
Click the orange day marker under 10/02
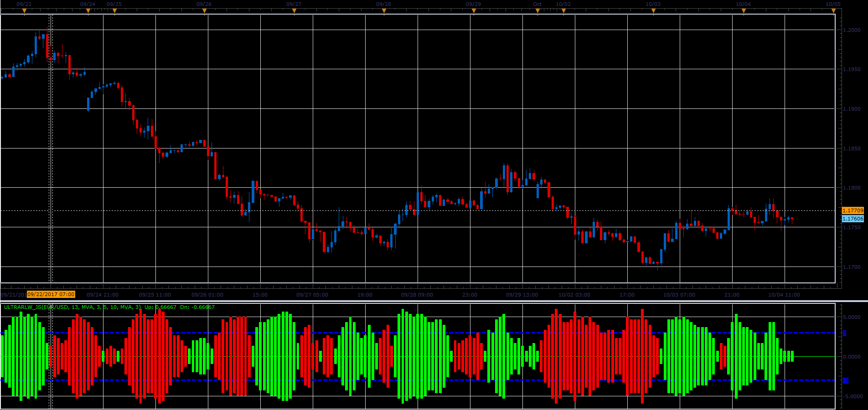click(563, 11)
